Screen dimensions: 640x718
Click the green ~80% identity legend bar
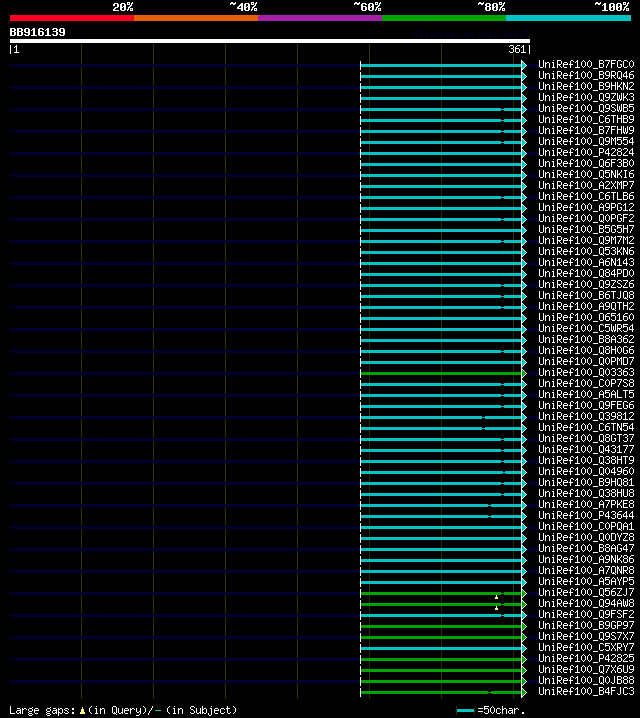click(x=444, y=18)
